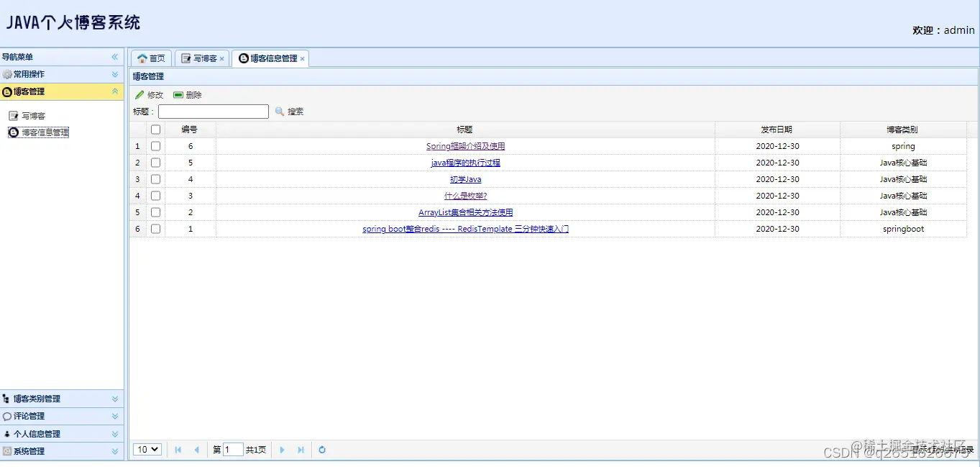
Task: Click the magnifier search icon
Action: point(280,112)
